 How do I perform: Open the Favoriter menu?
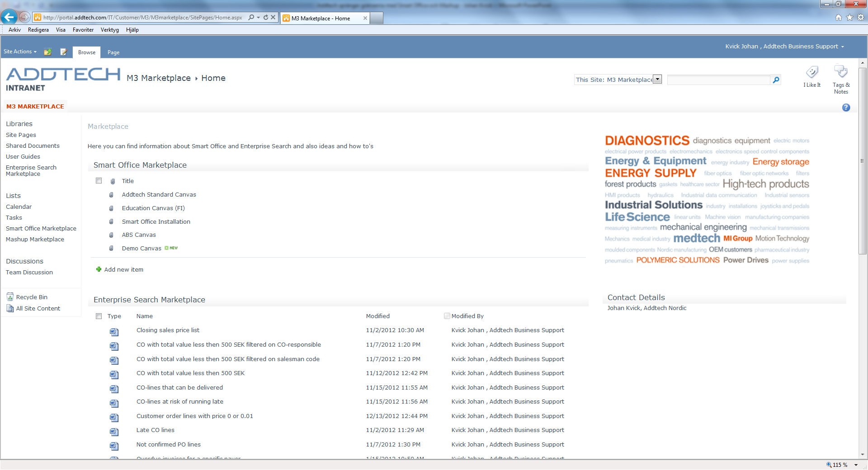(x=83, y=30)
